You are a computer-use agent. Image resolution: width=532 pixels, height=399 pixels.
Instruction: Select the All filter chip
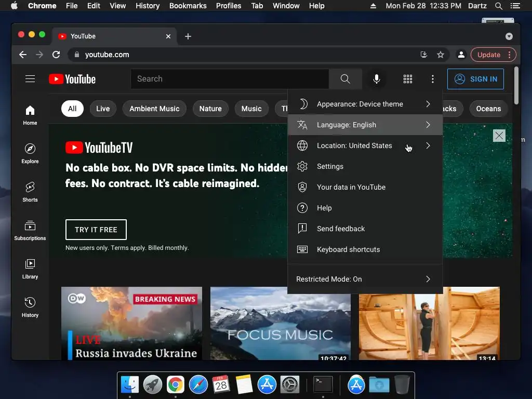tap(72, 109)
